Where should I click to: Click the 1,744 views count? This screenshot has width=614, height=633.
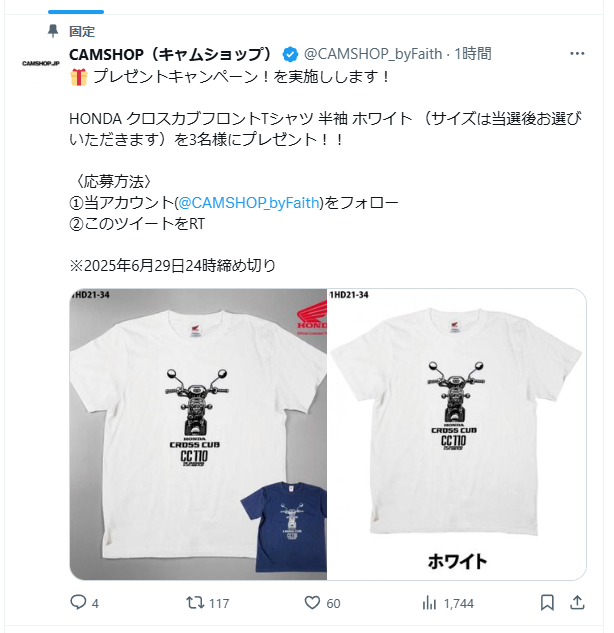click(459, 604)
